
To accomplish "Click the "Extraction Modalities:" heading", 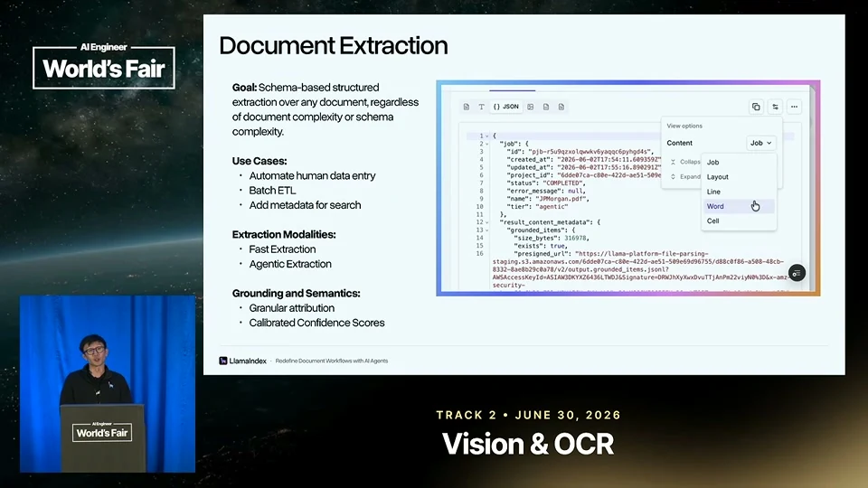I will 284,235.
